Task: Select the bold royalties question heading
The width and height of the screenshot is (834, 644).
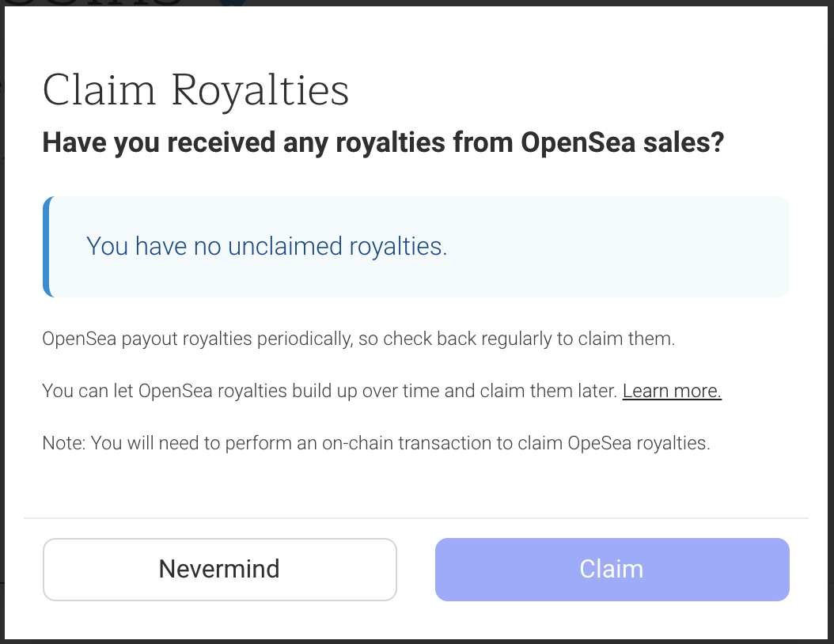Action: coord(383,142)
